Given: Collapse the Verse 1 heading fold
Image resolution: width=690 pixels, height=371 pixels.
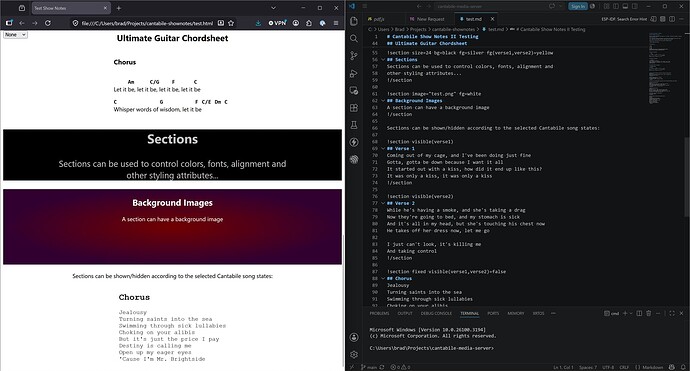Looking at the screenshot, I should (383, 149).
